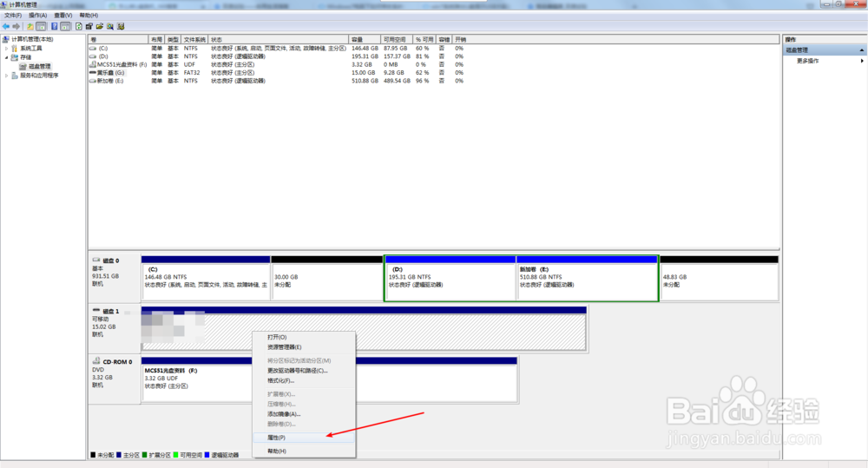The width and height of the screenshot is (868, 468).
Task: Toggle the Show/Hide console tree toolbar icon
Action: [x=41, y=27]
